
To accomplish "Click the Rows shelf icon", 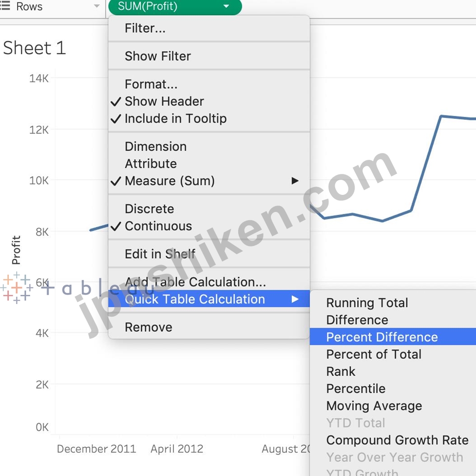I will pos(5,6).
